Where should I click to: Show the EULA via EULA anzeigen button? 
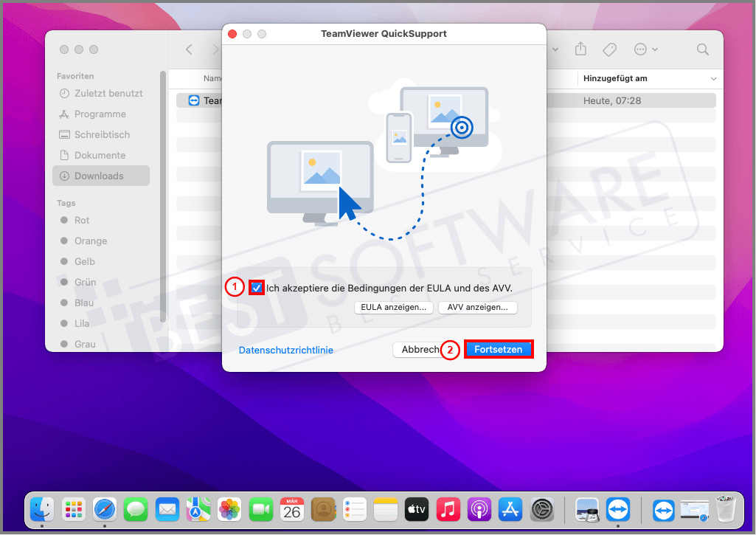coord(393,308)
